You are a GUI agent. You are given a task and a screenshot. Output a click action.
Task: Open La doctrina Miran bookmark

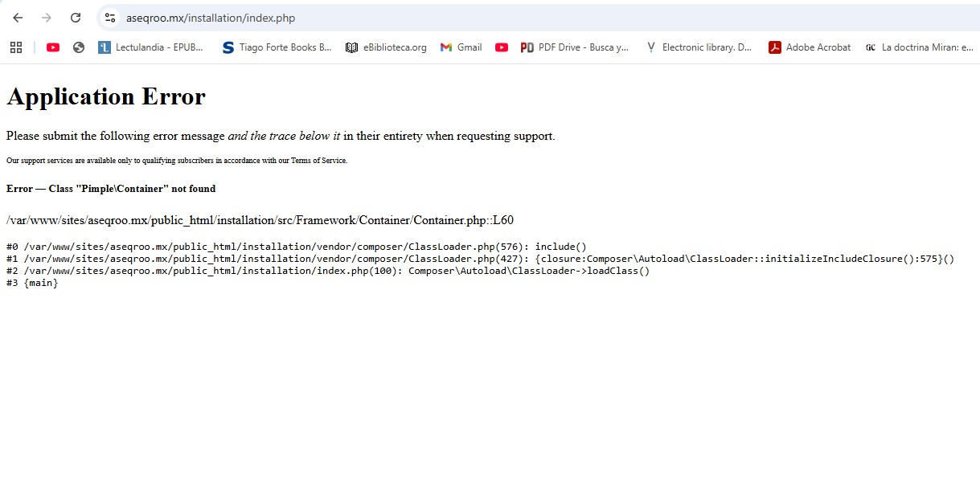point(919,47)
